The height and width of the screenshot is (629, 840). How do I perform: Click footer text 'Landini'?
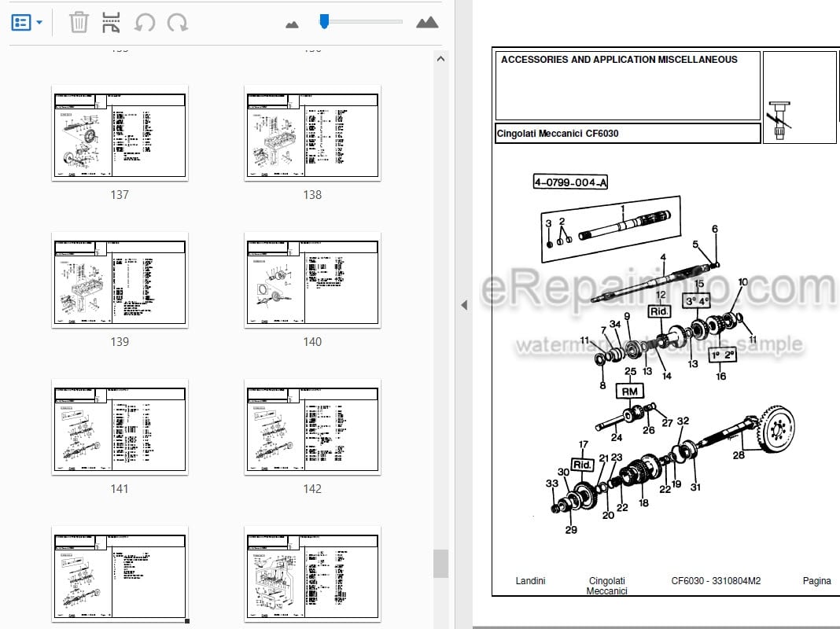click(x=530, y=581)
